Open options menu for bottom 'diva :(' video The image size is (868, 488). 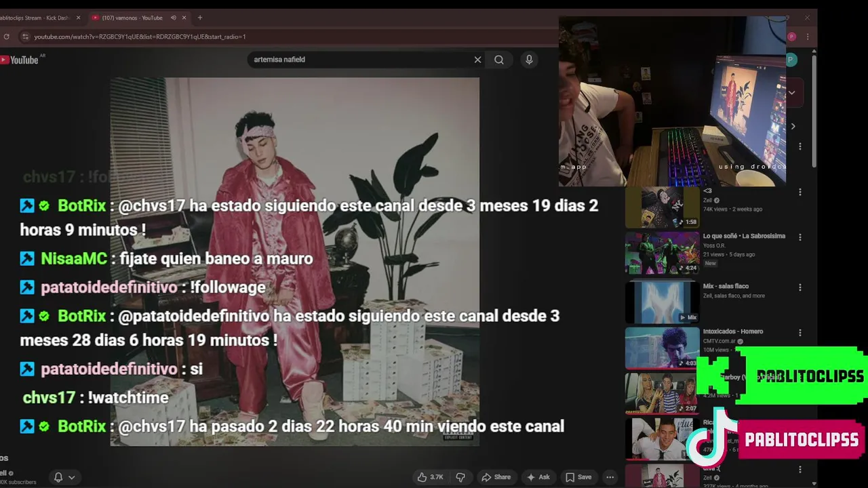(x=800, y=470)
